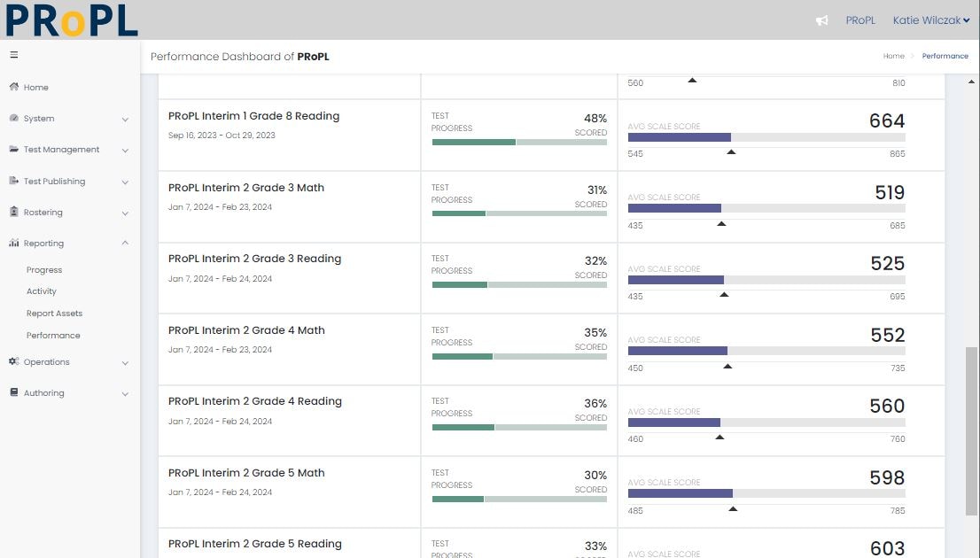Click the Reporting bar chart icon
Screen dimensions: 980x558
[x=14, y=243]
